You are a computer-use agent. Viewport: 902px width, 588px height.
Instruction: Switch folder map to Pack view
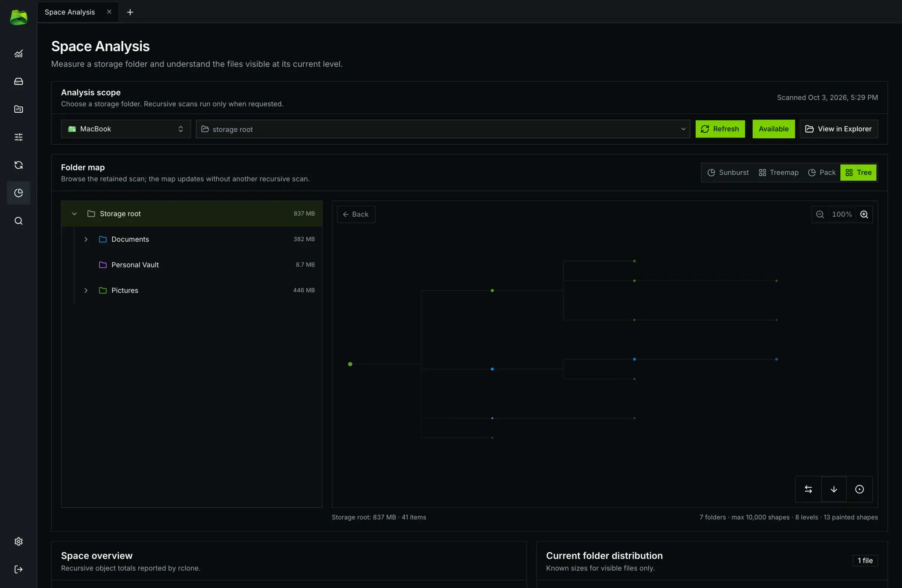click(x=822, y=172)
